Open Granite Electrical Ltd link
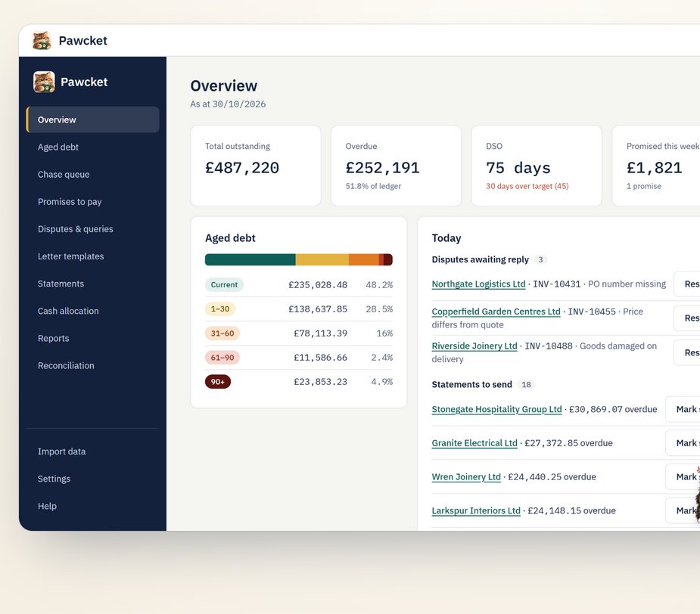Viewport: 700px width, 614px height. (474, 443)
